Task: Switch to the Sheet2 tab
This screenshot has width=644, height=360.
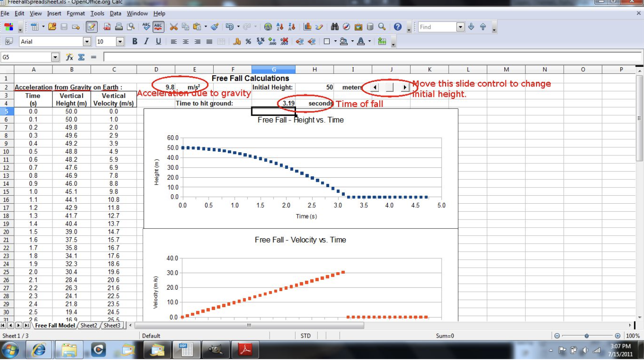Action: pos(88,326)
